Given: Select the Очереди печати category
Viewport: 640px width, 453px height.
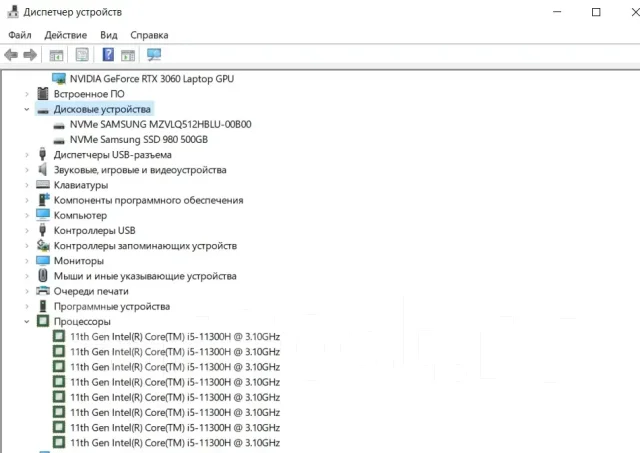Looking at the screenshot, I should (91, 291).
